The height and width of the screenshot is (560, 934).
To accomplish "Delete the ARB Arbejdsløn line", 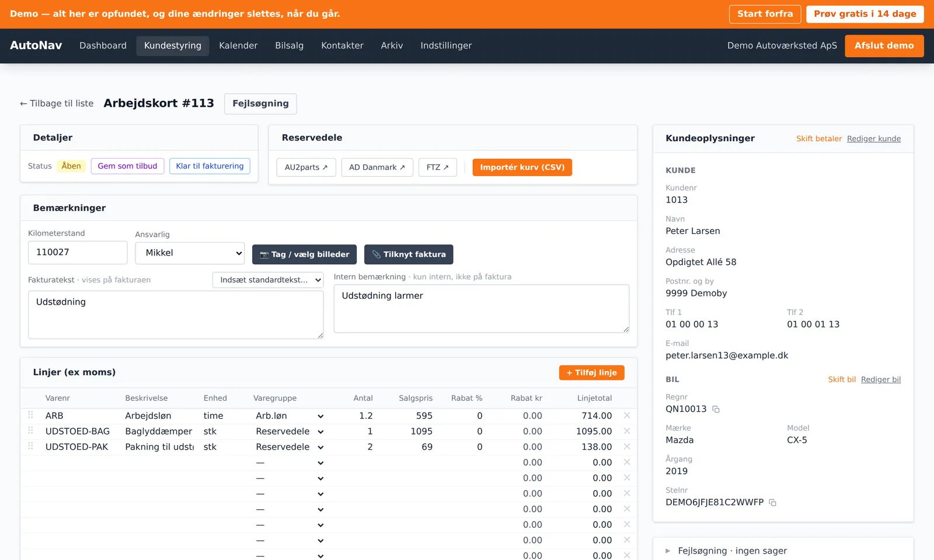I will point(627,415).
